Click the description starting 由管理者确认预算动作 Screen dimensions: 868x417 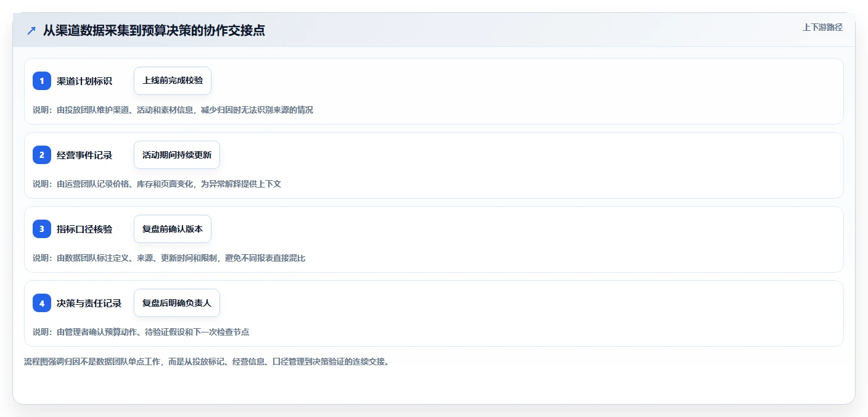pos(141,332)
